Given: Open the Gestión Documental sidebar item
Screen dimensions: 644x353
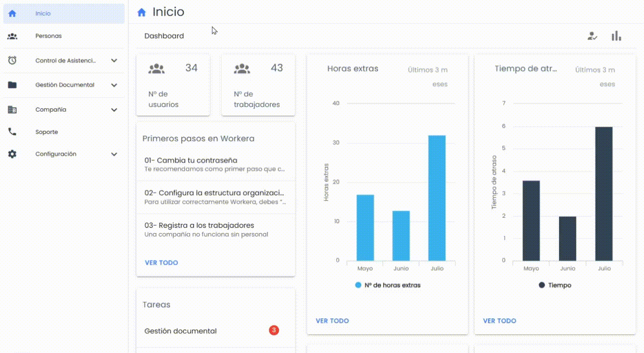Looking at the screenshot, I should pyautogui.click(x=64, y=85).
